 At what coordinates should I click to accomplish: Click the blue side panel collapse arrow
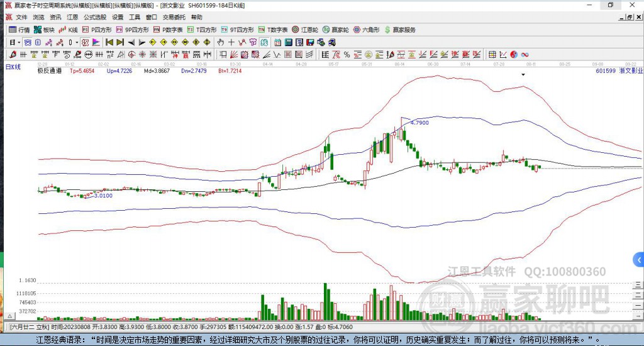pos(638,260)
